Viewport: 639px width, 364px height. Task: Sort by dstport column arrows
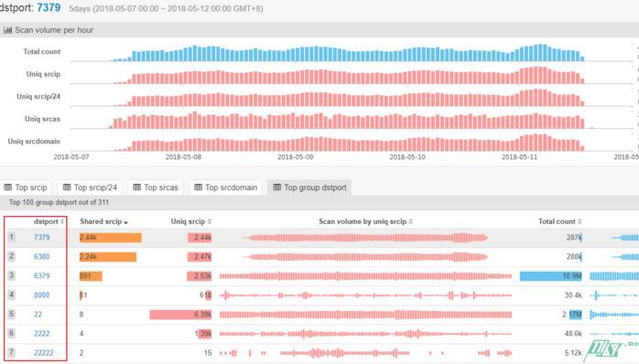pos(62,221)
